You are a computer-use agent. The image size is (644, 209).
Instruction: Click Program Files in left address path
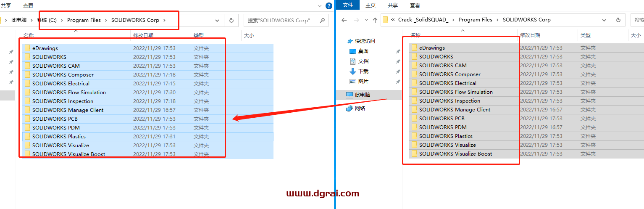[84, 20]
